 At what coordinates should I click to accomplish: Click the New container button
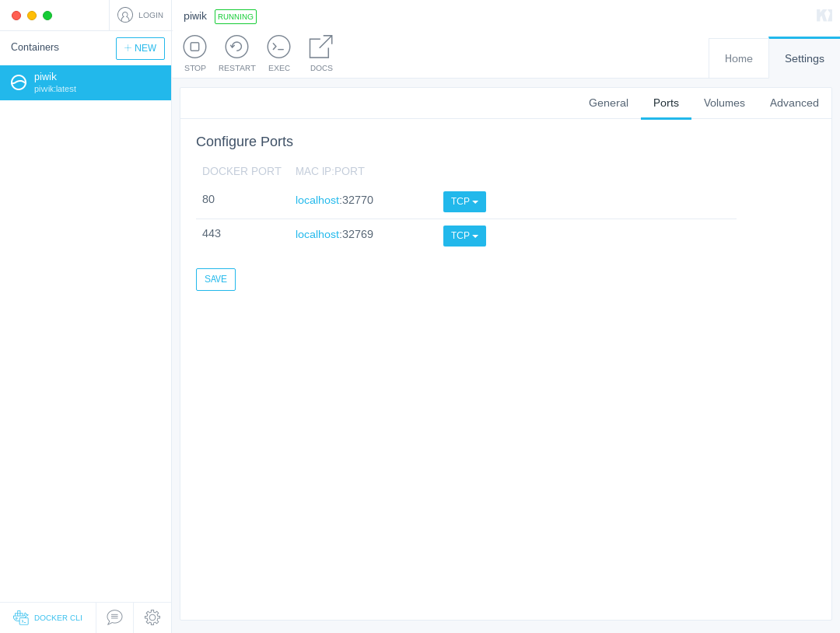(x=140, y=48)
